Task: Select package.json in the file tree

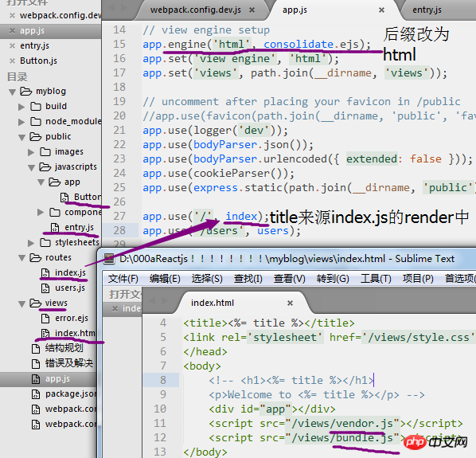Action: coord(70,394)
